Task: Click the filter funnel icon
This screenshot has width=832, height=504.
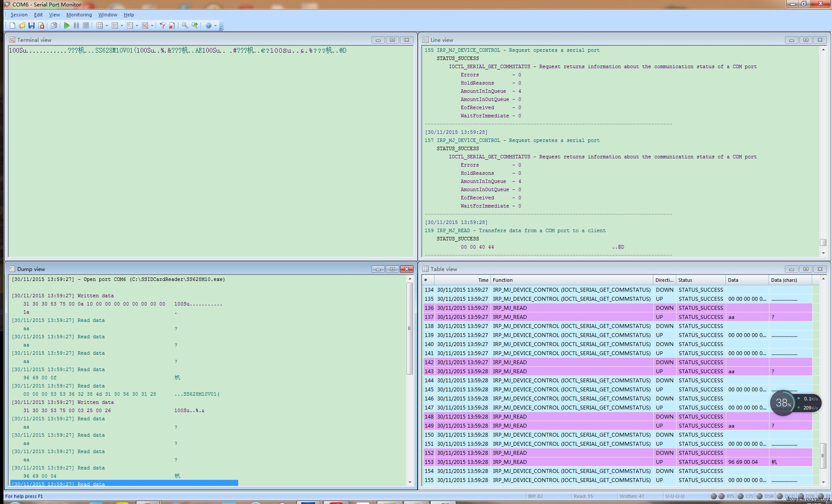Action: click(x=162, y=26)
